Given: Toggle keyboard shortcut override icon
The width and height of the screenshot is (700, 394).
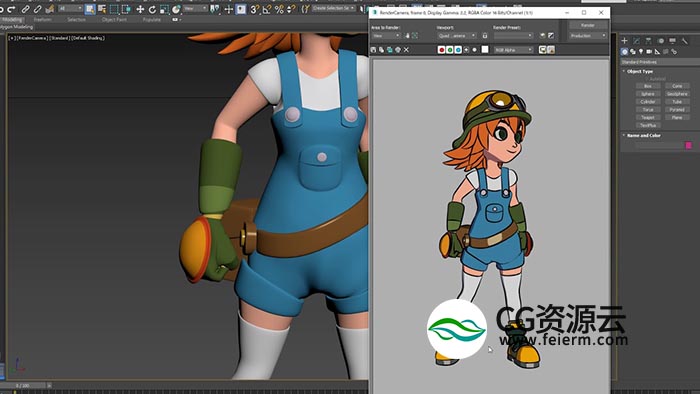Looking at the screenshot, I should point(241,9).
